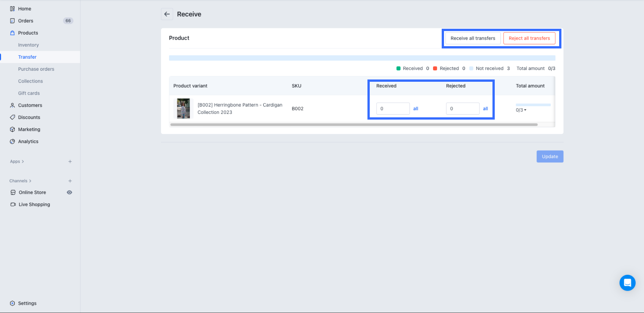The height and width of the screenshot is (313, 644).
Task: Click the Discounts tag icon
Action: click(x=13, y=117)
